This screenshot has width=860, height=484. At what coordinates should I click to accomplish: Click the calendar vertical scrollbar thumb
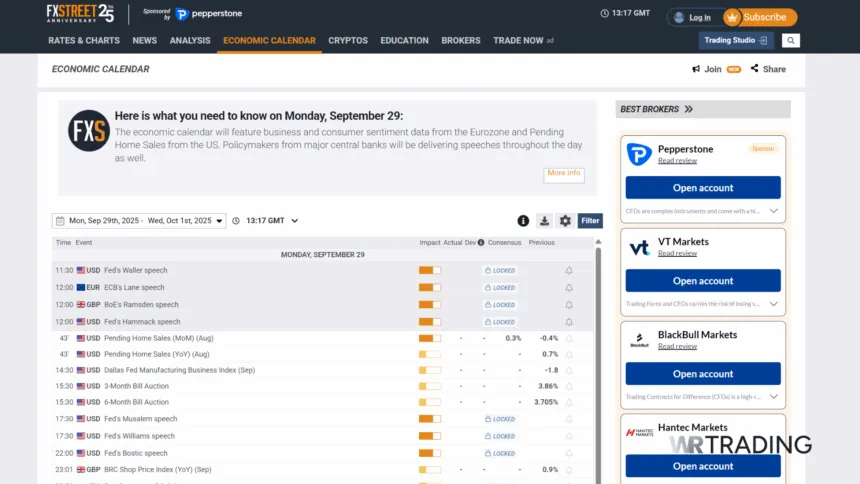pos(598,365)
